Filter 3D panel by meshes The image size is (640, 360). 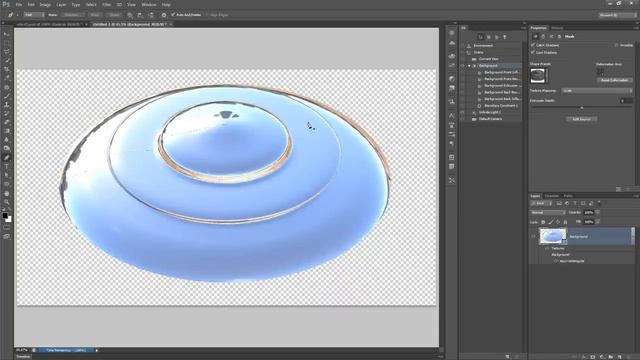point(489,37)
